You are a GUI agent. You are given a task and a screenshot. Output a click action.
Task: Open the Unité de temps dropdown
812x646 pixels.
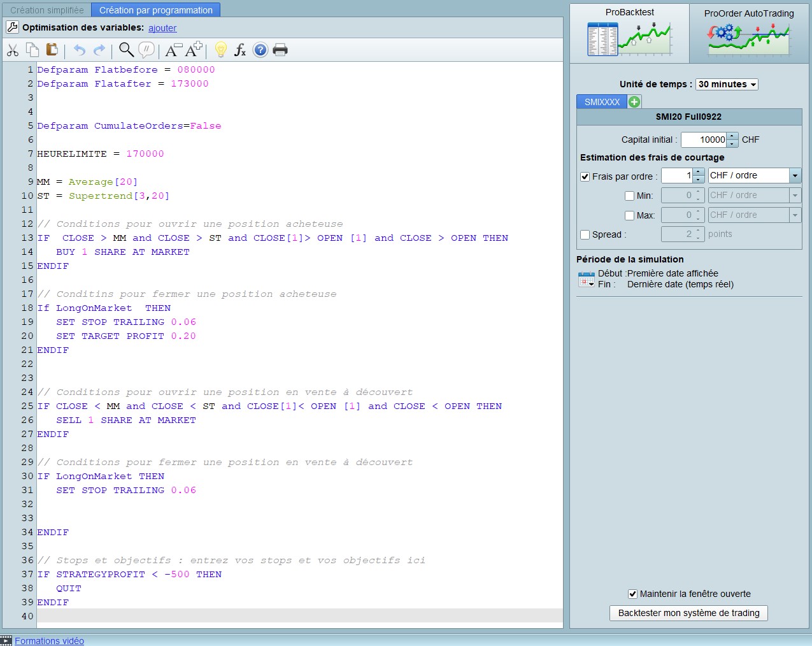tap(727, 84)
